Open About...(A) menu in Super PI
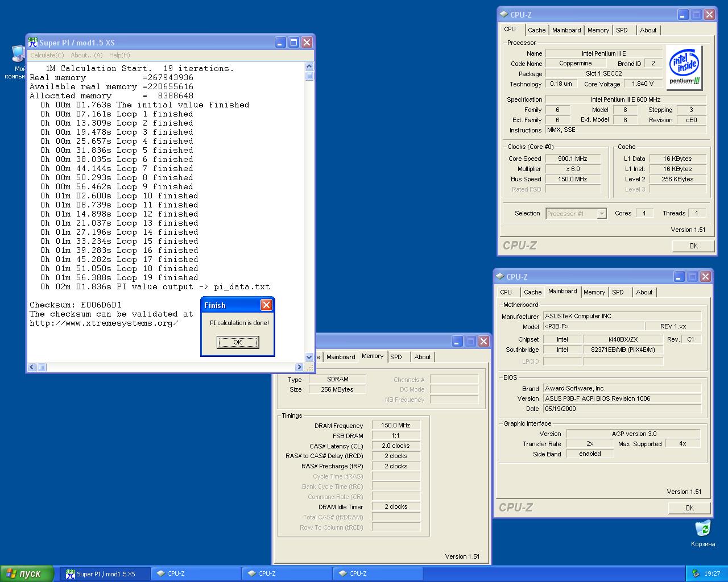The height and width of the screenshot is (582, 728). [x=86, y=55]
